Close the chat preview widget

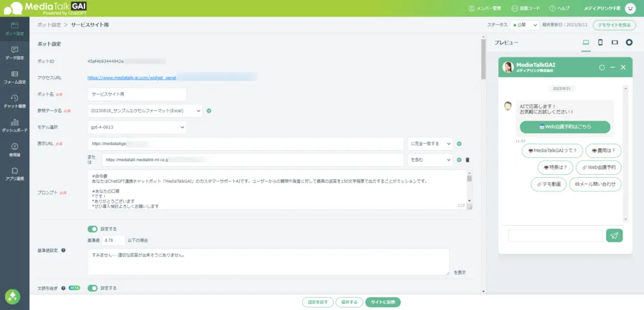pyautogui.click(x=623, y=68)
